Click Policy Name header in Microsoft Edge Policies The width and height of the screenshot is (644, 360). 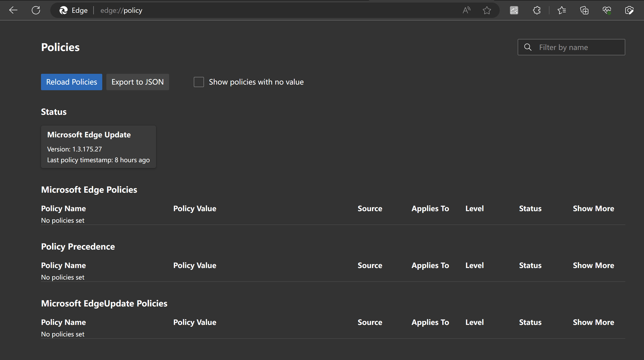pos(64,209)
